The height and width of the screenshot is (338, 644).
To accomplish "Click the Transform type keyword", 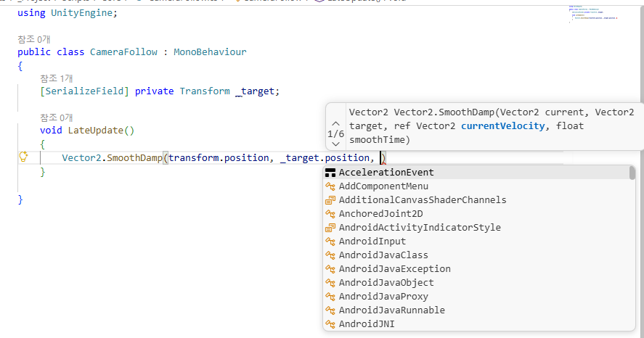I will point(205,91).
